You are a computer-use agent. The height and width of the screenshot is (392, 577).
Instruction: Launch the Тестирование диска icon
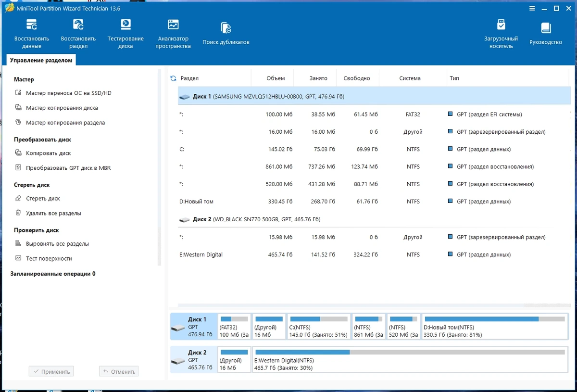[x=125, y=25]
